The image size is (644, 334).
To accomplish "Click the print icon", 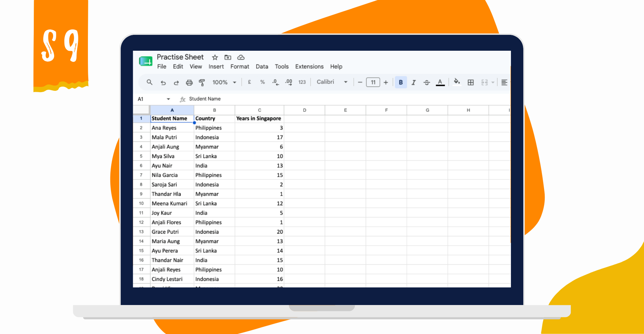I will (189, 82).
